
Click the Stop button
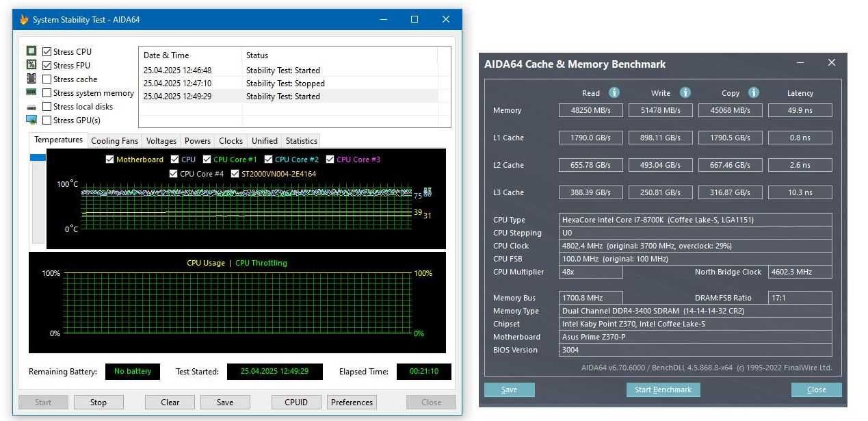click(98, 402)
